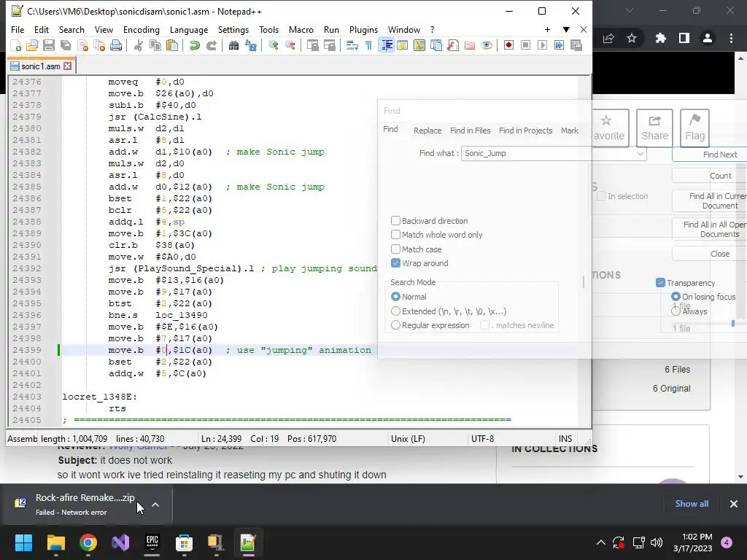Open the Encoding menu
Viewport: 747px width, 560px height.
(x=141, y=29)
